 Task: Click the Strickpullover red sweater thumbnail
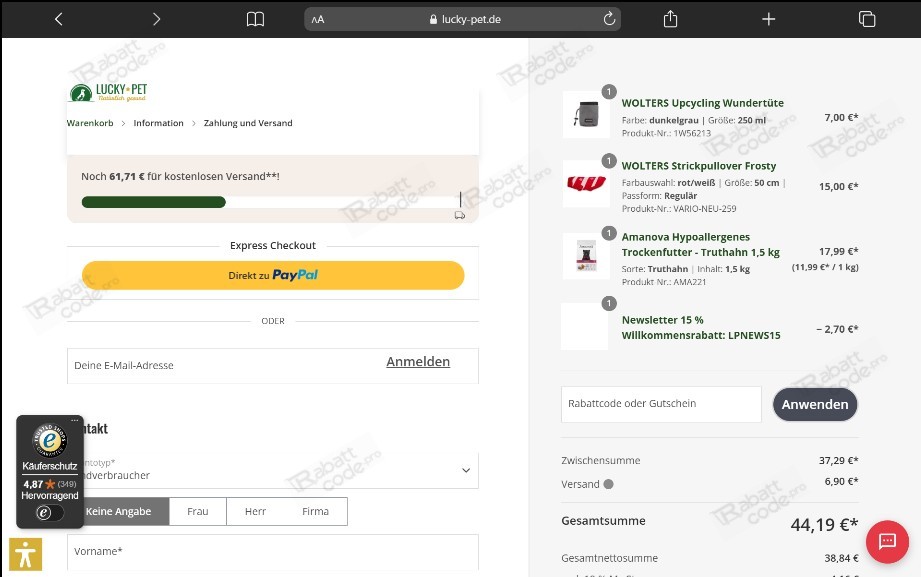tap(586, 183)
